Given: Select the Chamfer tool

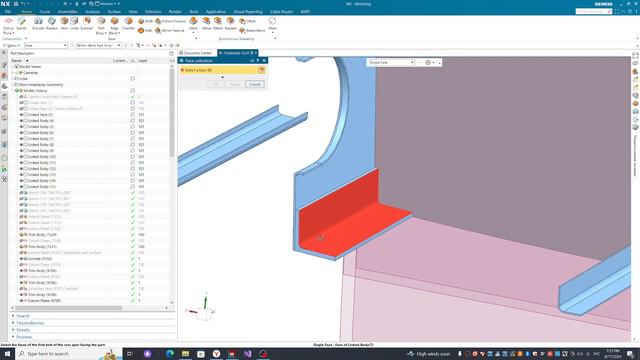Looking at the screenshot, I should [x=129, y=24].
